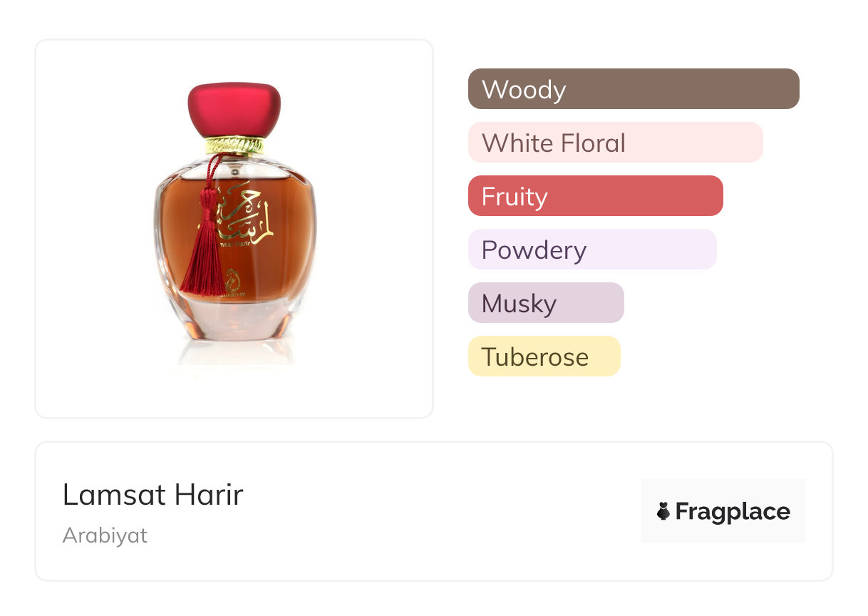The image size is (868, 616).
Task: Click the gold collar ring under the cap
Action: [x=234, y=145]
